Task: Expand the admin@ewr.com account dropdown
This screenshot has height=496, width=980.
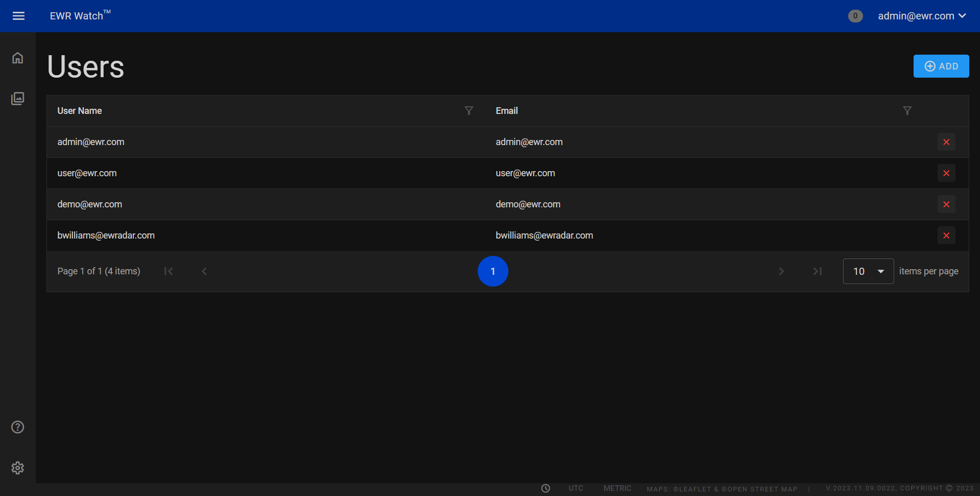Action: tap(922, 16)
